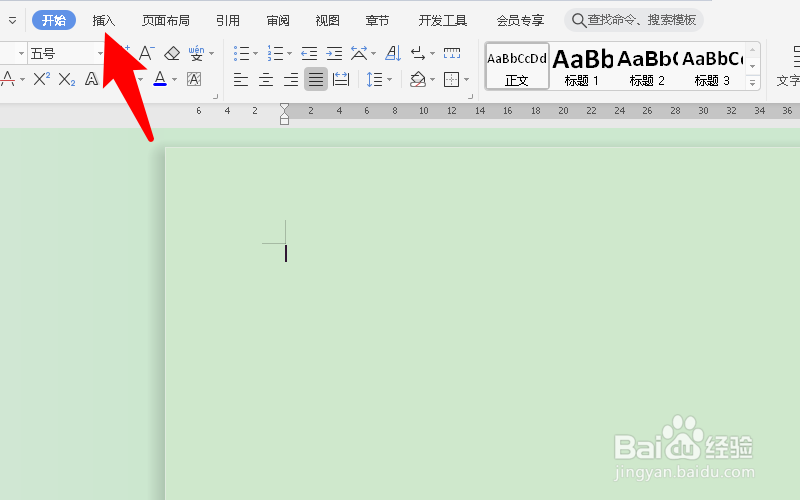This screenshot has width=800, height=500.
Task: Switch to the 页面布局 tab
Action: (x=166, y=20)
